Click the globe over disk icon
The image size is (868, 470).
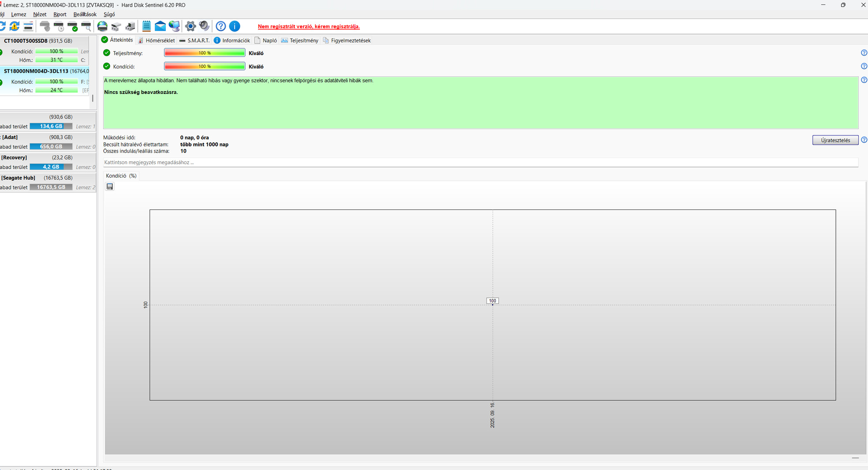coord(102,26)
